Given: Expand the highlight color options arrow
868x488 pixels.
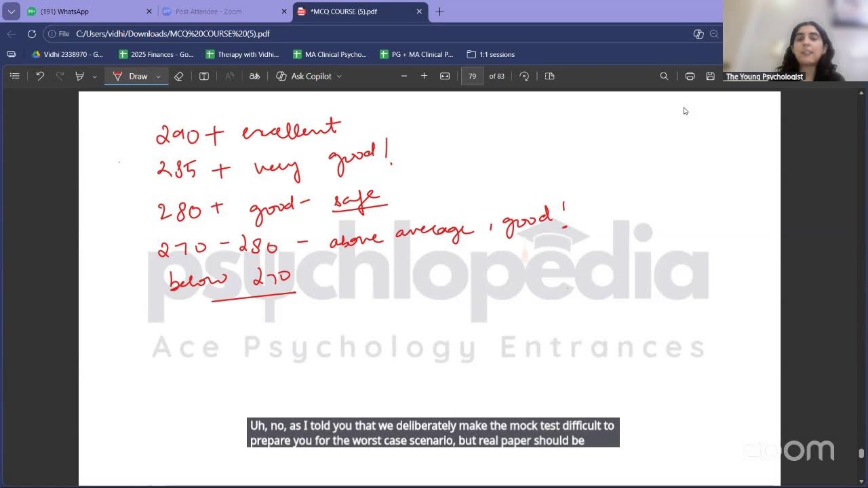Looking at the screenshot, I should coord(94,77).
